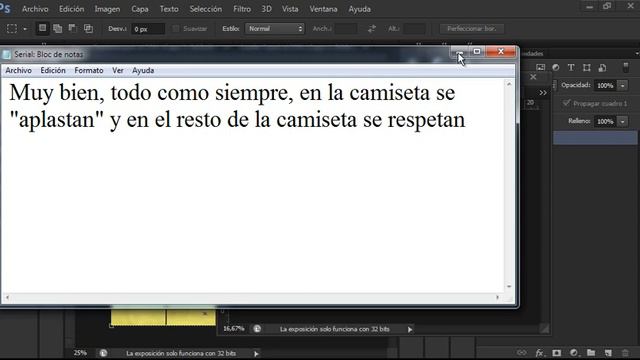This screenshot has height=360, width=640.
Task: Toggle Propagar cuadro 1 checkbox
Action: (x=567, y=103)
